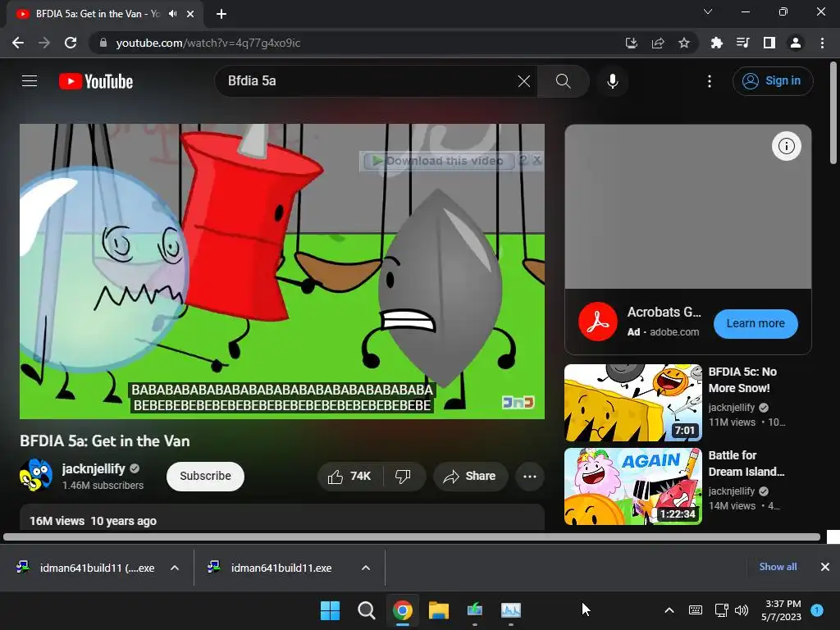
Task: Like the video with 74K thumbs up
Action: click(349, 477)
